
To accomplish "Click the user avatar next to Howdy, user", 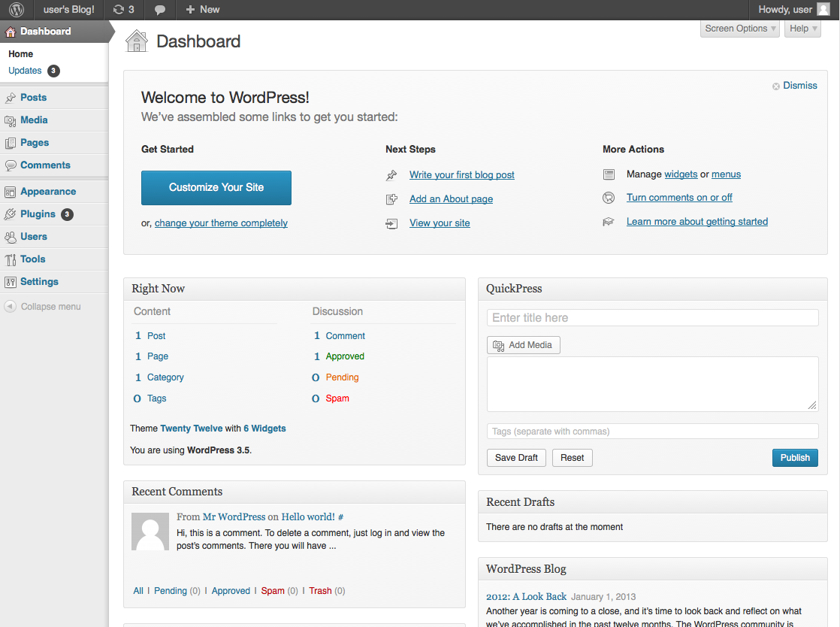I will coord(823,10).
